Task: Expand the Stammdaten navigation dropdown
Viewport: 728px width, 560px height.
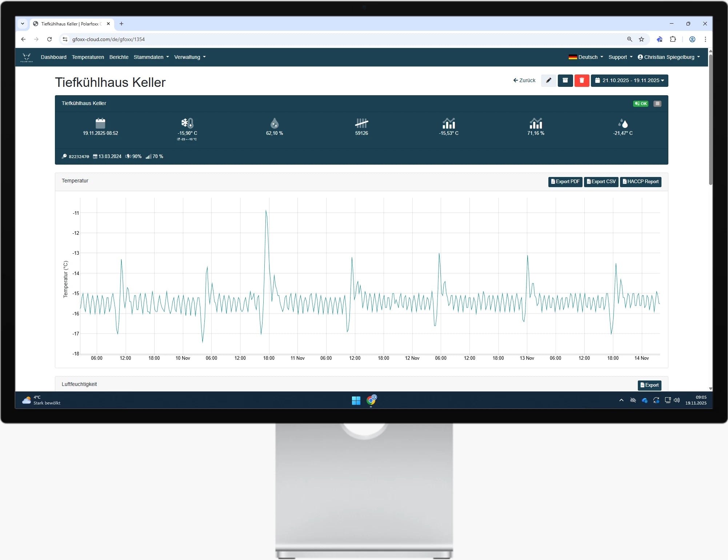Action: click(x=151, y=57)
